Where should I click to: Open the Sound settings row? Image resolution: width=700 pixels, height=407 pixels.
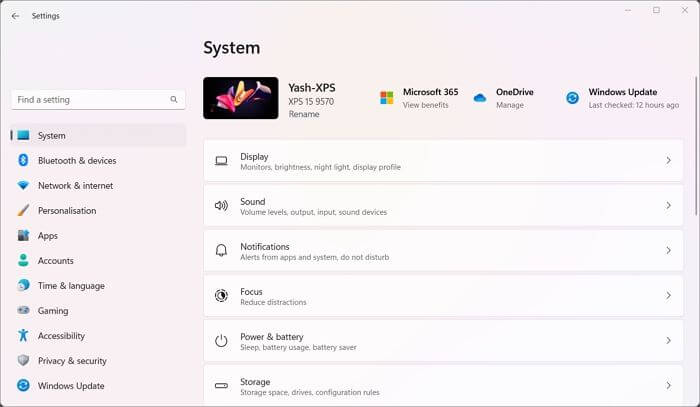click(443, 205)
